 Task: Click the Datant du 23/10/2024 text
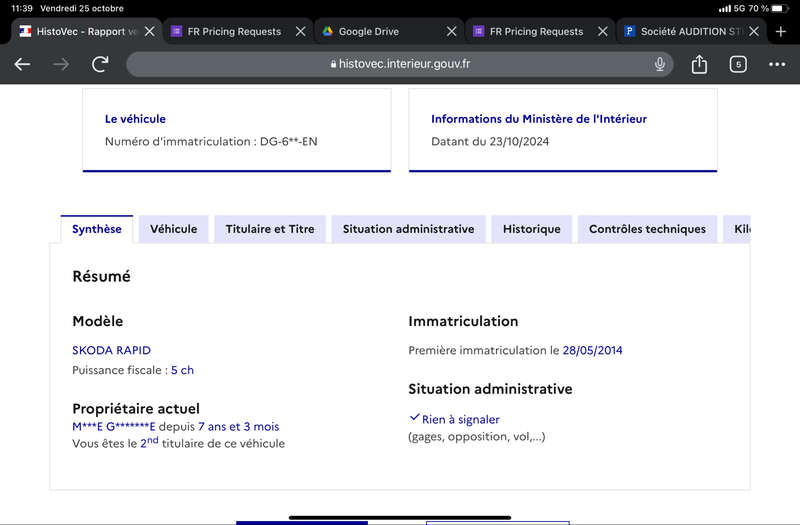point(490,141)
